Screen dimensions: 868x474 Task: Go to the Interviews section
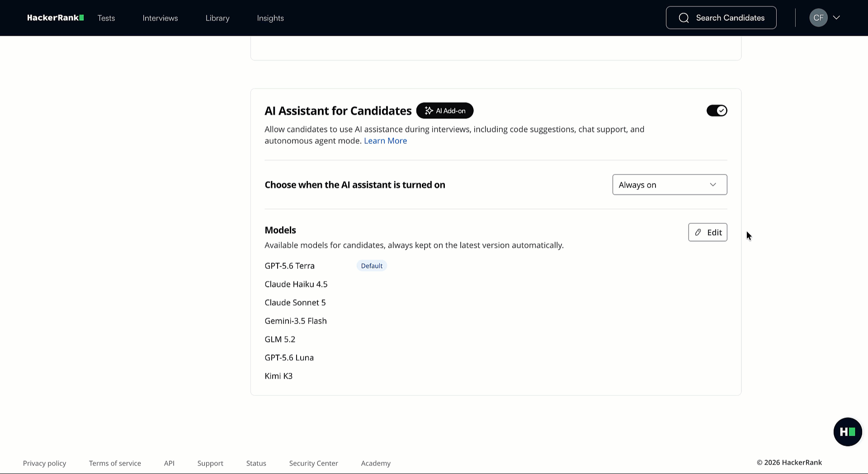coord(160,18)
